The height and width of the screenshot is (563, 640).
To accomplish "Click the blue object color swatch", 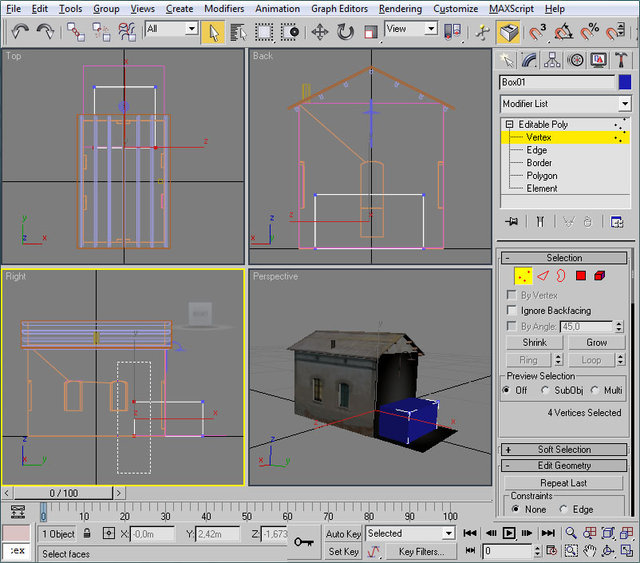I will pyautogui.click(x=625, y=83).
